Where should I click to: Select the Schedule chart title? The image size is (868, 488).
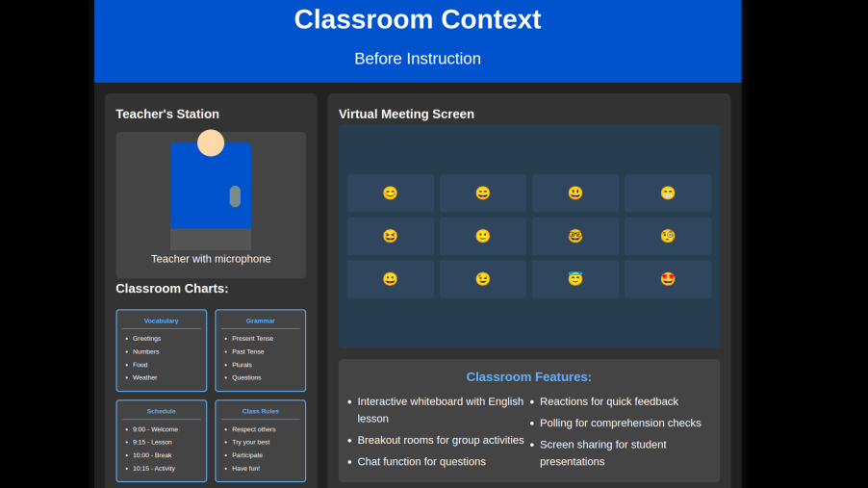pos(162,411)
